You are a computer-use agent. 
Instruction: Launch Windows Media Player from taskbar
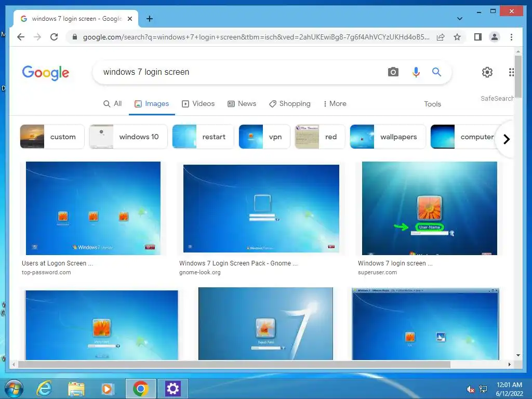(108, 389)
